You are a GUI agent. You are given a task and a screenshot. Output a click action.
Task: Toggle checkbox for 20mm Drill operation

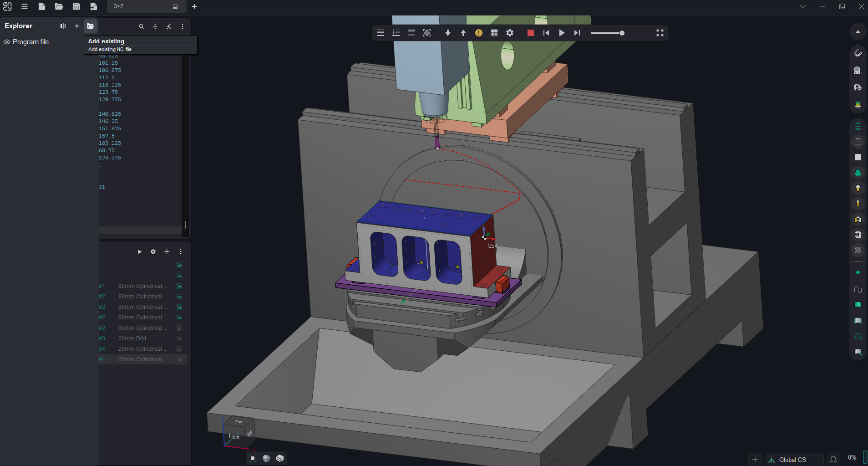click(x=179, y=338)
